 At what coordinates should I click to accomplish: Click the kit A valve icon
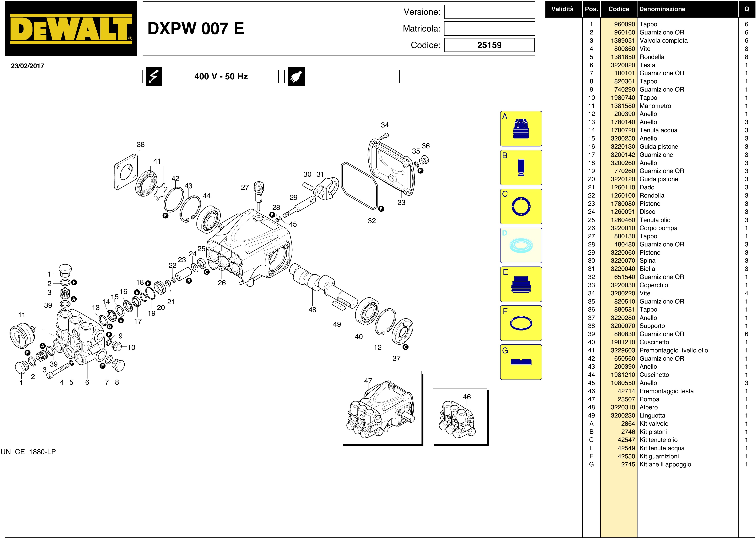click(521, 129)
